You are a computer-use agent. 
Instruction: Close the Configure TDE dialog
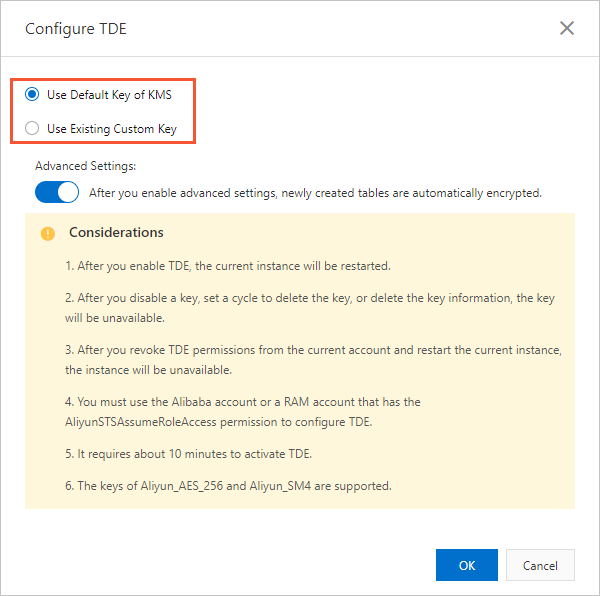[x=567, y=28]
